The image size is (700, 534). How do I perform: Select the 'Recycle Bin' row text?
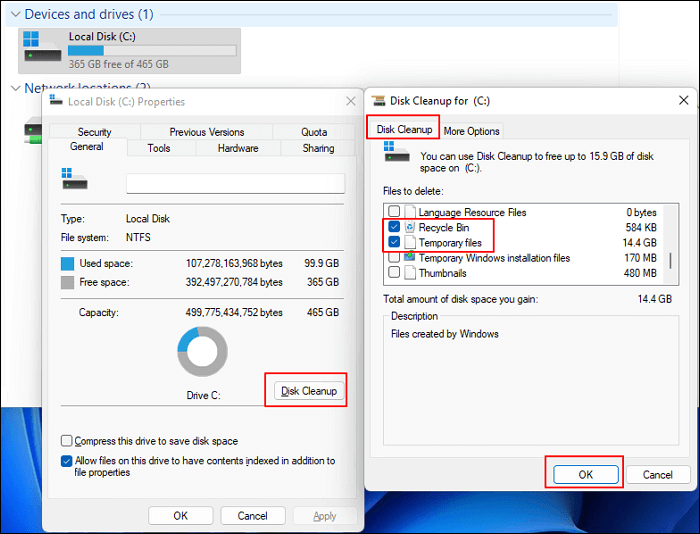pyautogui.click(x=444, y=228)
